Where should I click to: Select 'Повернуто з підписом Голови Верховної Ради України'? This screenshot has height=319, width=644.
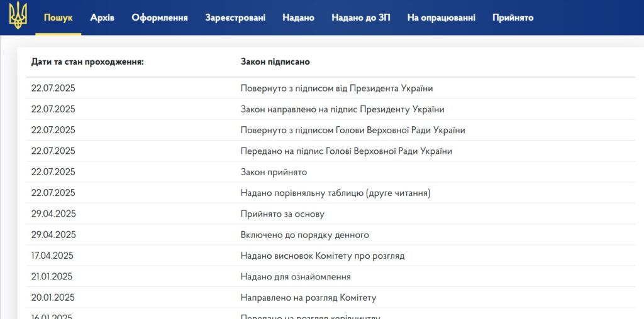click(353, 131)
